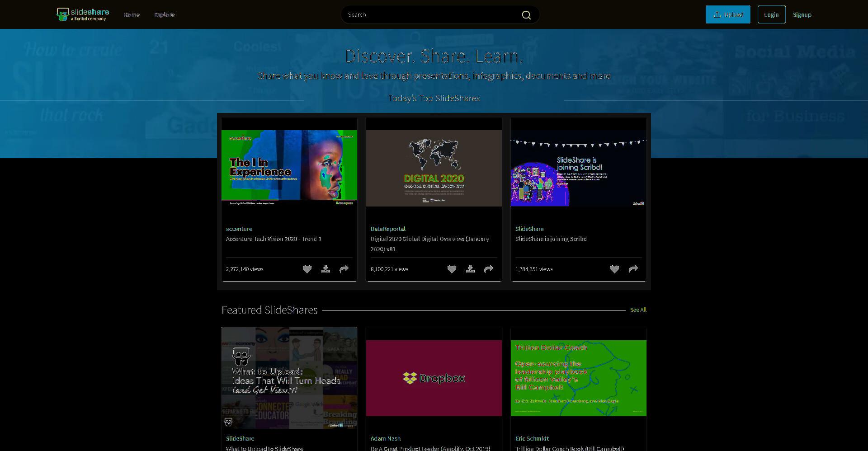Click the Featured SlideShares heading
Viewport: 868px width, 451px height.
(x=269, y=310)
